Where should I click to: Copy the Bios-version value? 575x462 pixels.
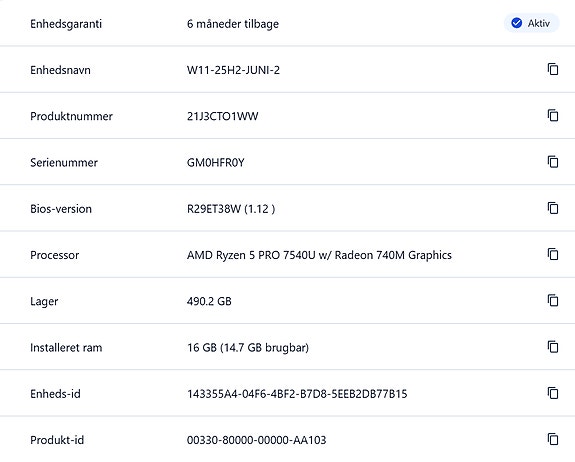click(x=553, y=208)
